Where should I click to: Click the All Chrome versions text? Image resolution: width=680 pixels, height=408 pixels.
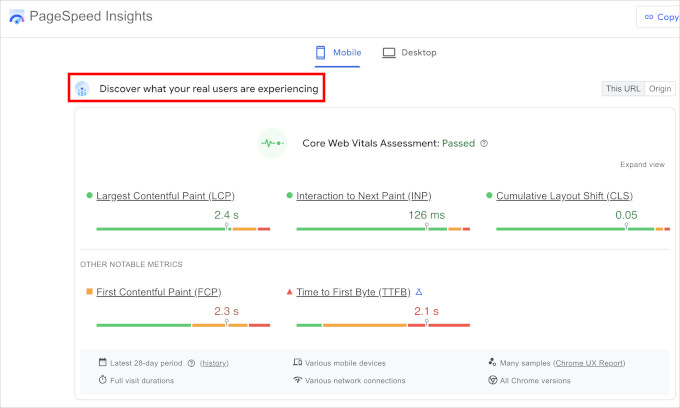click(x=535, y=381)
